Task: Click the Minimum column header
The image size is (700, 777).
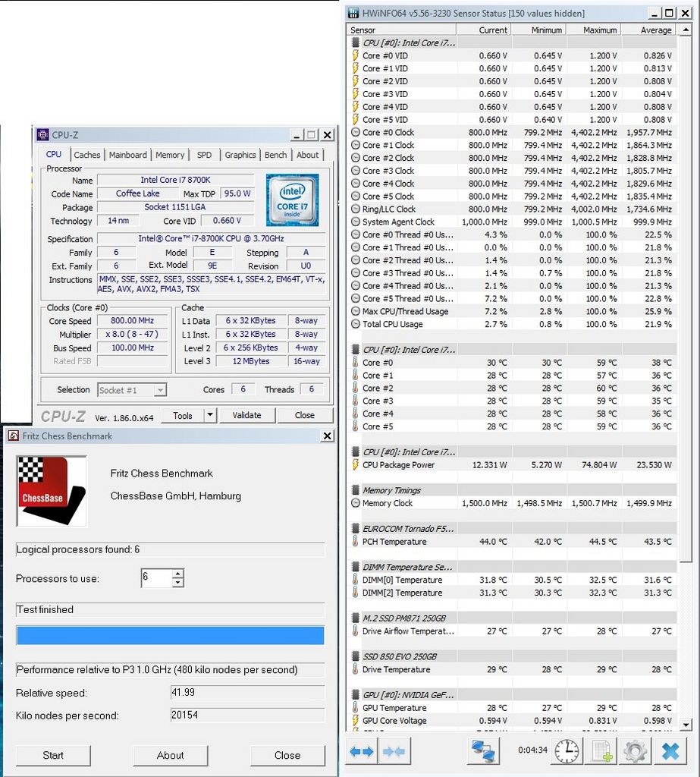Action: pyautogui.click(x=538, y=30)
